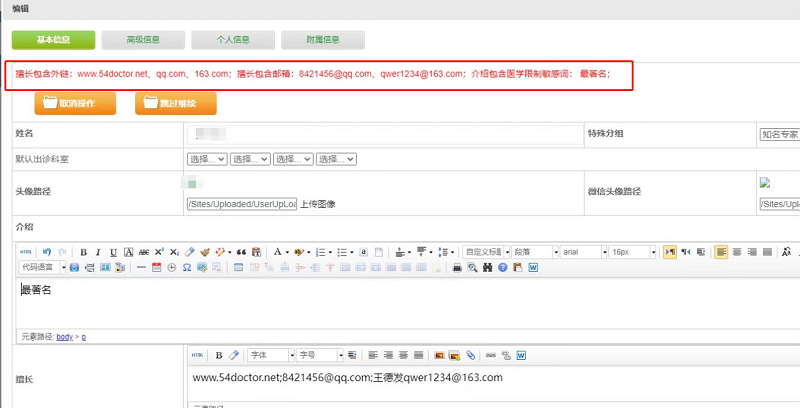Toggle left-to-right text direction button

[670, 251]
